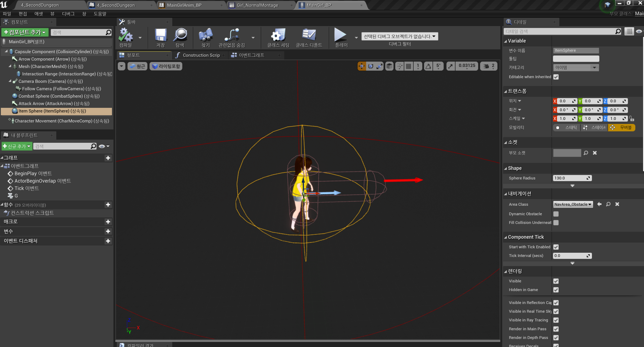Viewport: 644px width, 347px height.
Task: Select the rotate gizmo mode icon
Action: [x=371, y=66]
